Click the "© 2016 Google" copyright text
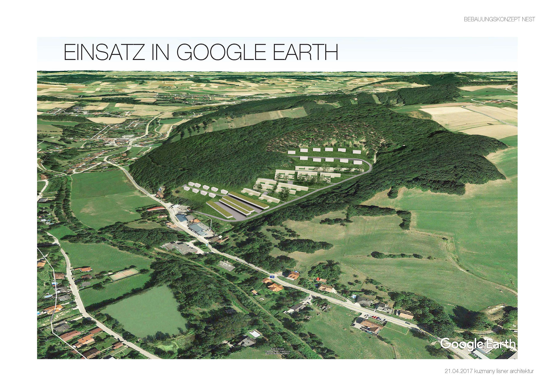The width and height of the screenshot is (555, 392). [x=277, y=349]
